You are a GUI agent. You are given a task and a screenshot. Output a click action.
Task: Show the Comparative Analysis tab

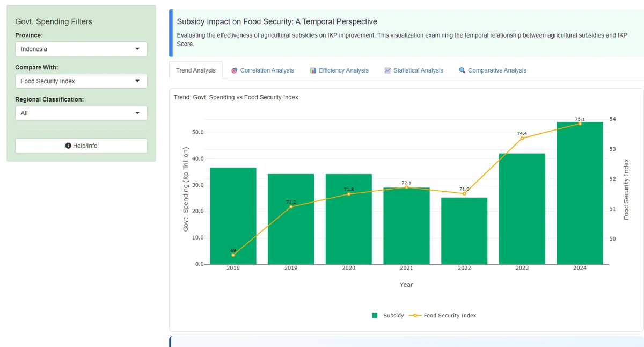pos(493,70)
